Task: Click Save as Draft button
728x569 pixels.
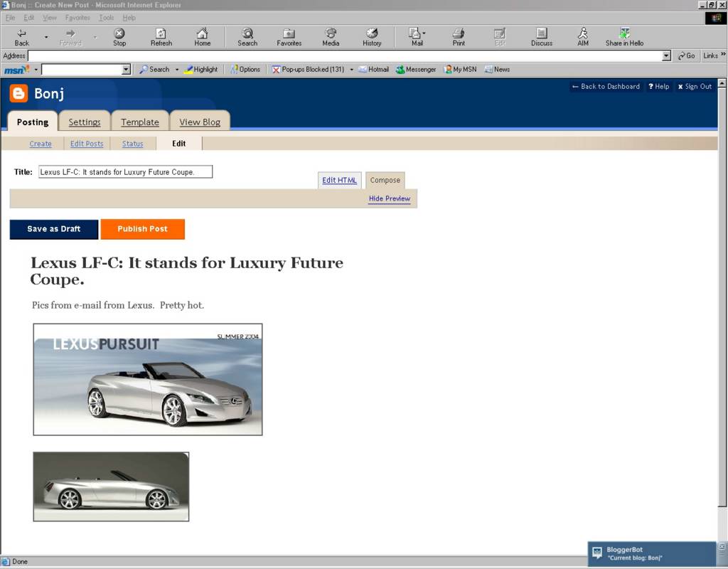Action: pyautogui.click(x=54, y=229)
